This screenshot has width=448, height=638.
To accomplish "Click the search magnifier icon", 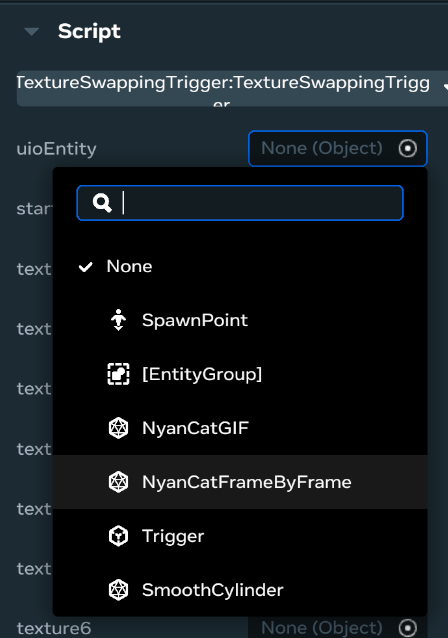I will (x=102, y=203).
